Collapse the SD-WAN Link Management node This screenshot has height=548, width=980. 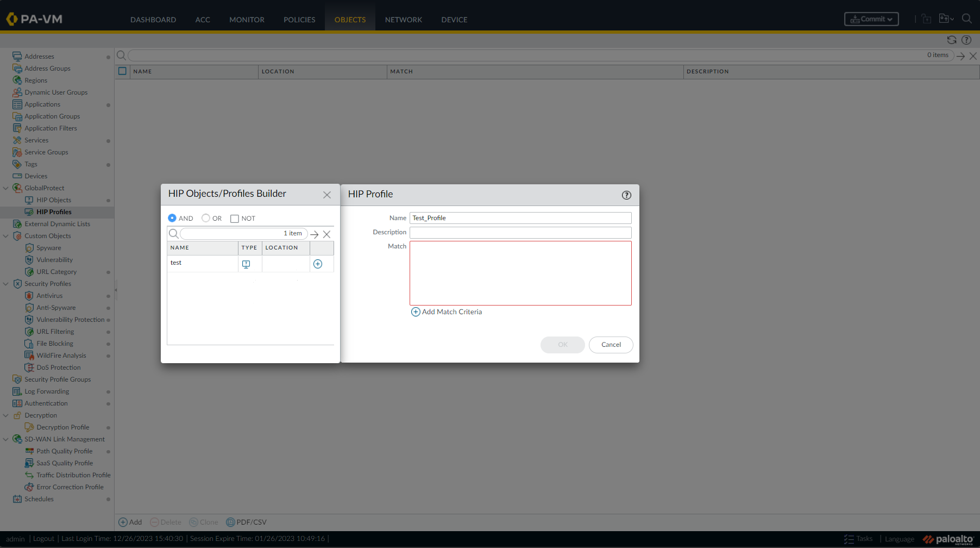coord(6,439)
